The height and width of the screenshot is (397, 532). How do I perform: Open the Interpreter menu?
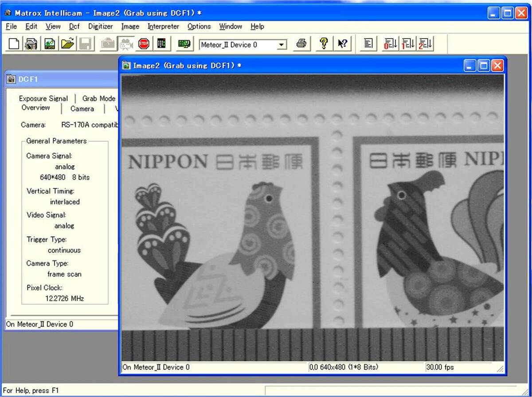pyautogui.click(x=163, y=27)
